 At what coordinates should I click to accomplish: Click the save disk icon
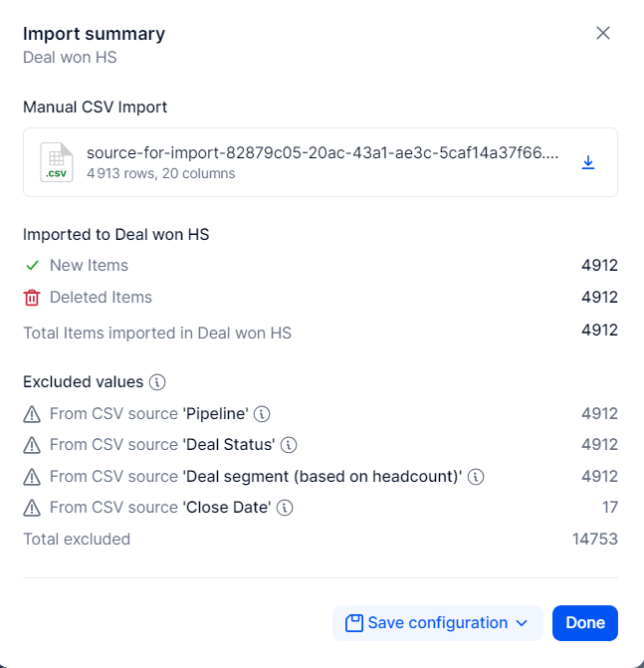point(354,623)
